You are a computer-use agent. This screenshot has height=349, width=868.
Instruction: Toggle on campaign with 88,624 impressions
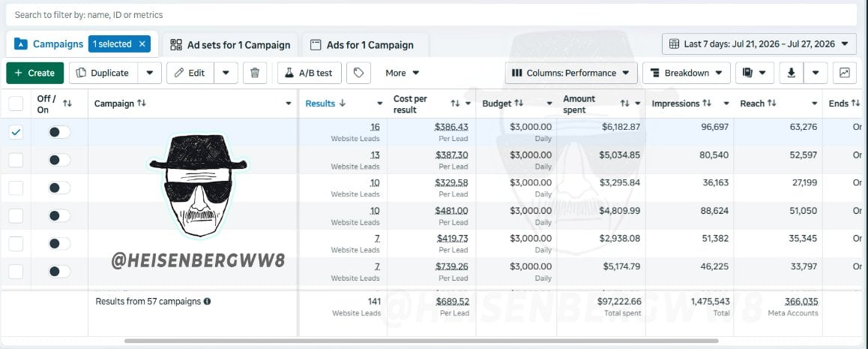[59, 215]
